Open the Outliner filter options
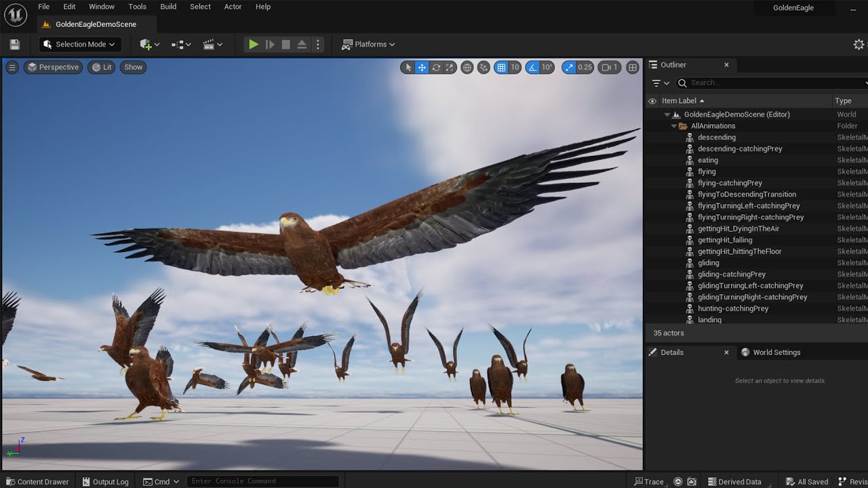The height and width of the screenshot is (488, 868). point(660,83)
